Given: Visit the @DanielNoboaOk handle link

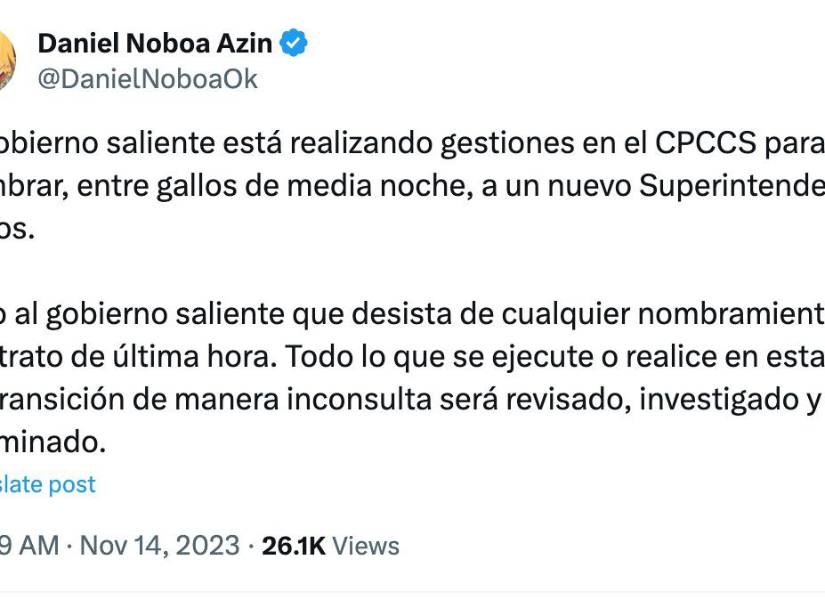Looking at the screenshot, I should click(x=147, y=79).
